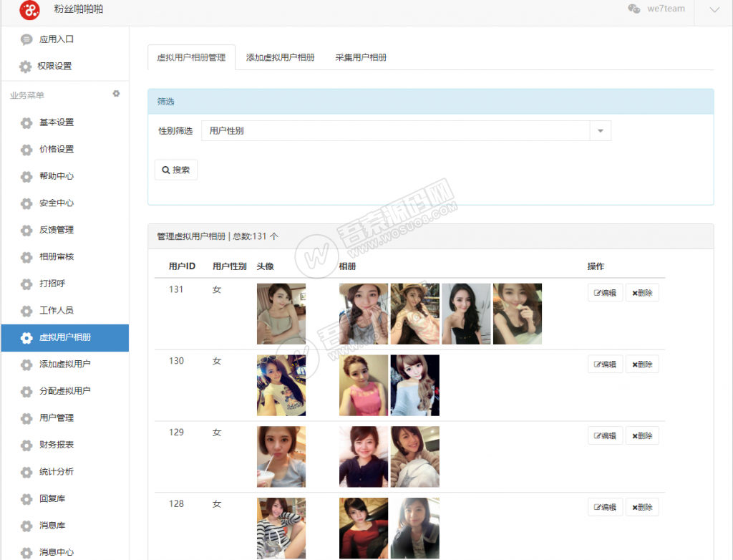733x560 pixels.
Task: Click the gear icon next to 财务报表
Action: 26,445
